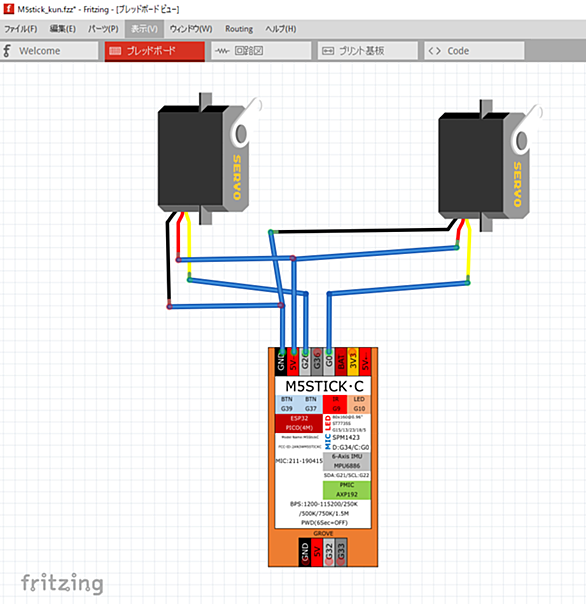586x604 pixels.
Task: Select the right servo motor part
Action: pyautogui.click(x=484, y=166)
